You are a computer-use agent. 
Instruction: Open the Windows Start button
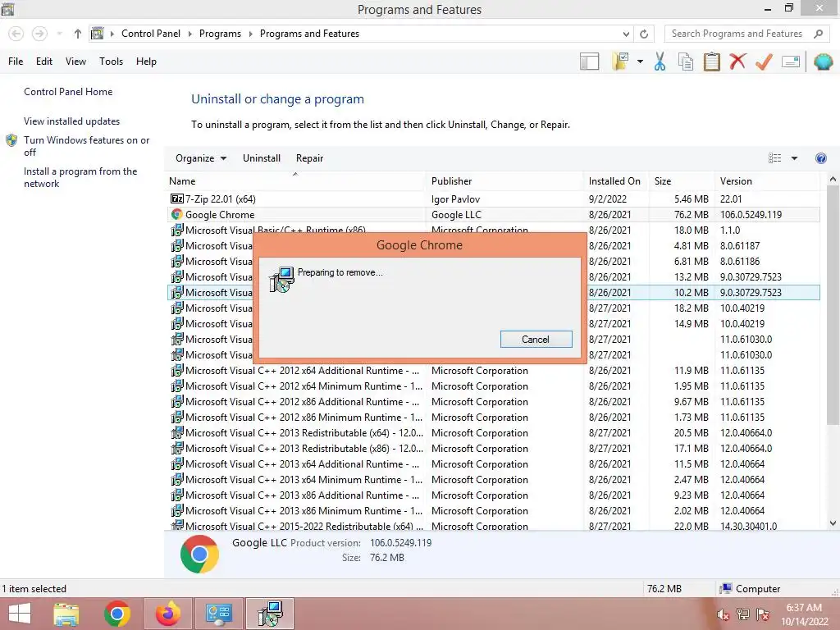coord(20,614)
